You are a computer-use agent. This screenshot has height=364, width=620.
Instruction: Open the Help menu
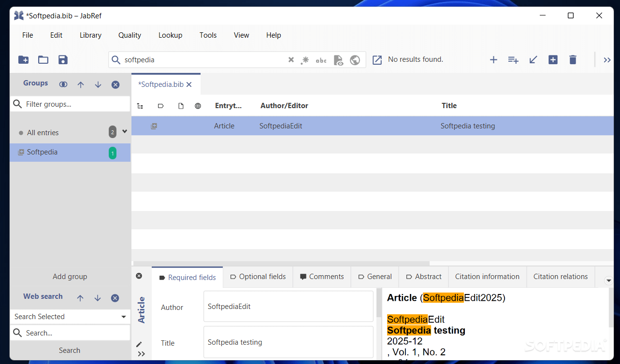click(x=274, y=35)
